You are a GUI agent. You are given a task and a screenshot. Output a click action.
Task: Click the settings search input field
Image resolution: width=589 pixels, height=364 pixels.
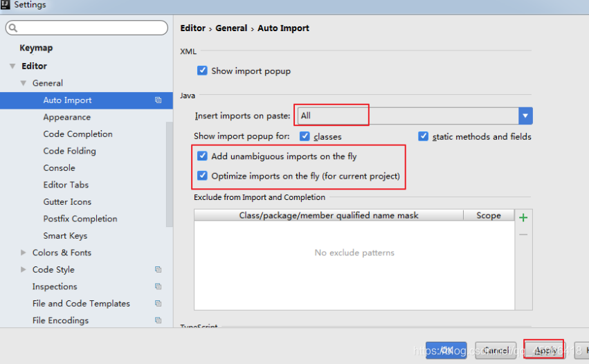tap(87, 28)
